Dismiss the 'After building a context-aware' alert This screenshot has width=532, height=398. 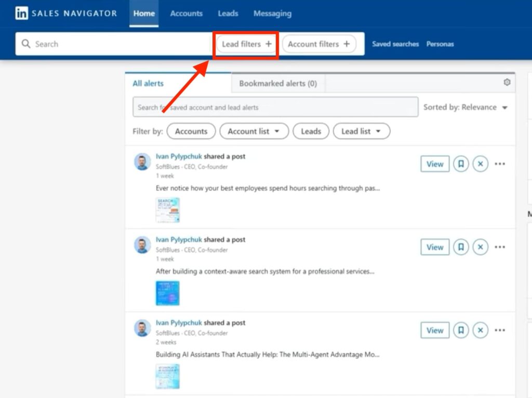(x=481, y=247)
